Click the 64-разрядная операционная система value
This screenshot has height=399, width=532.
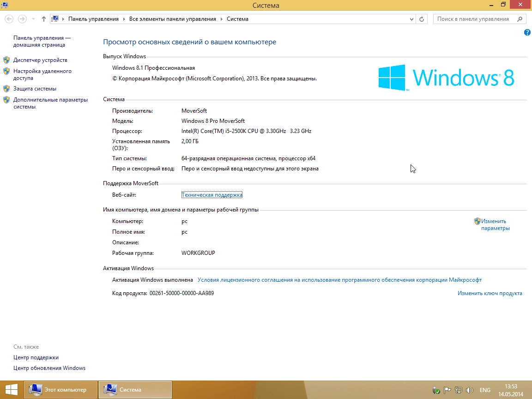(248, 158)
